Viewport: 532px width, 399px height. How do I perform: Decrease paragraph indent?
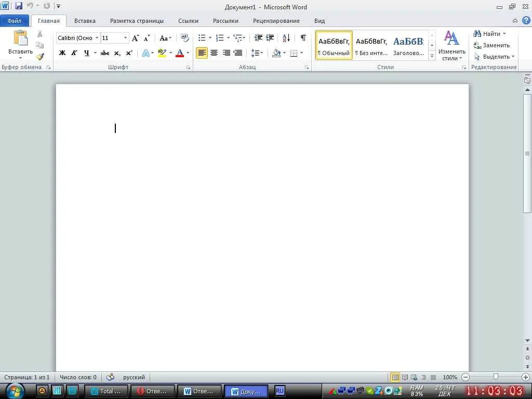(x=258, y=37)
